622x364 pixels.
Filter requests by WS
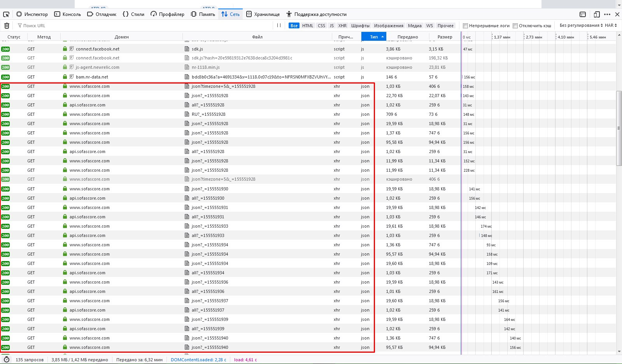429,26
